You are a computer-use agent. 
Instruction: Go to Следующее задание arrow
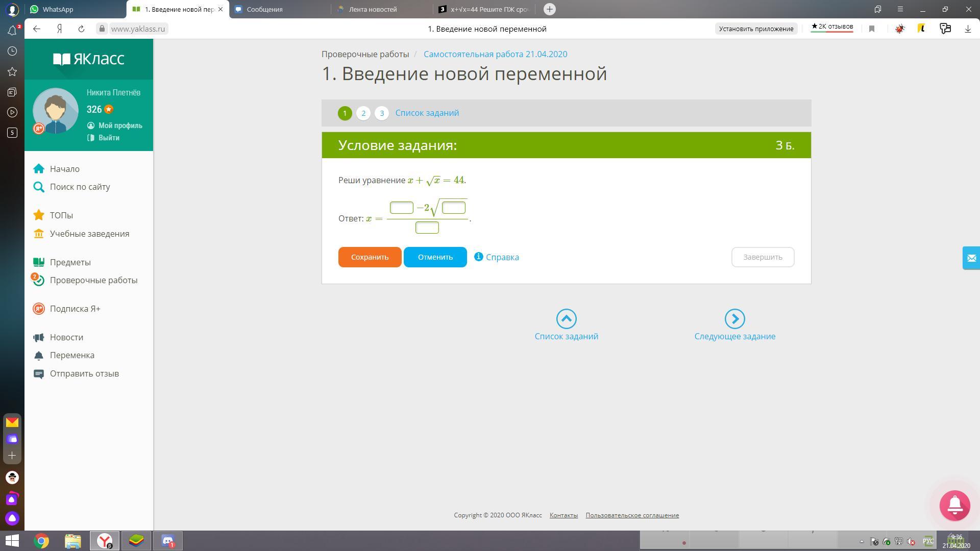pyautogui.click(x=734, y=319)
